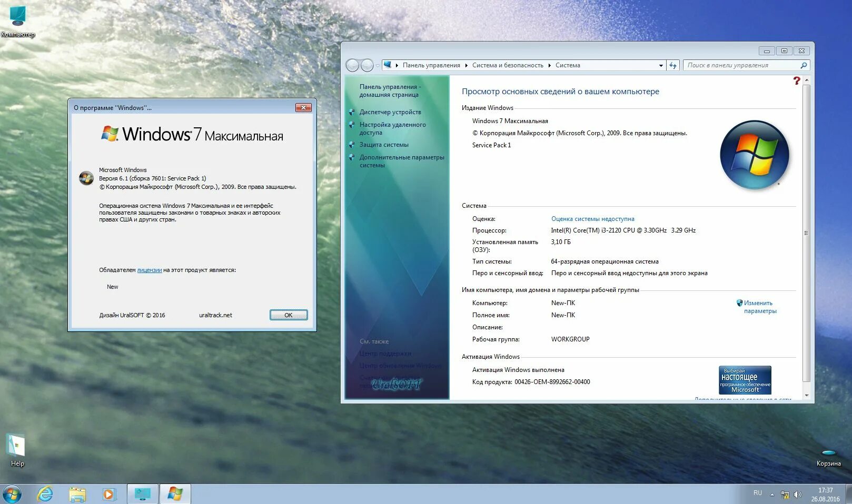Click the refresh button next to address bar

673,65
